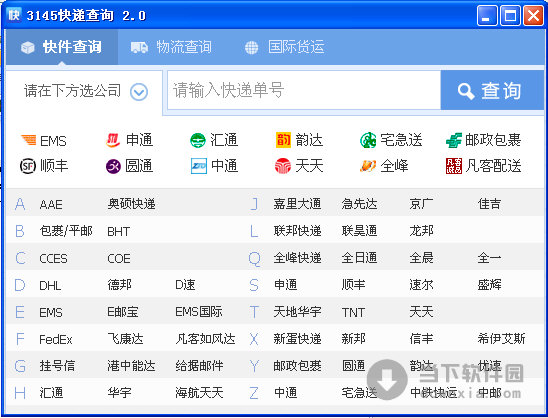Switch to the 国际货运 tab
The image size is (548, 418).
pos(284,47)
